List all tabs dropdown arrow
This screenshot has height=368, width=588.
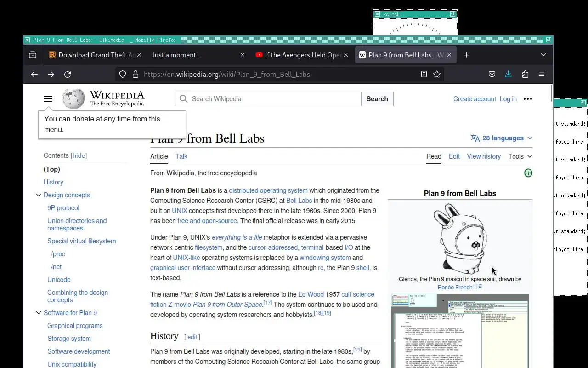543,55
